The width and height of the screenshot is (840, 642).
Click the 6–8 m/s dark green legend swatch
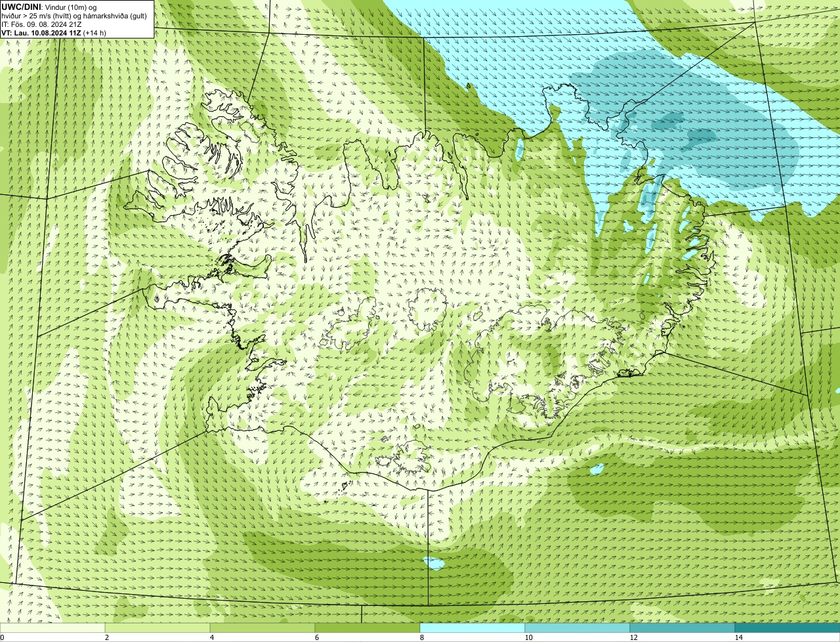click(367, 628)
